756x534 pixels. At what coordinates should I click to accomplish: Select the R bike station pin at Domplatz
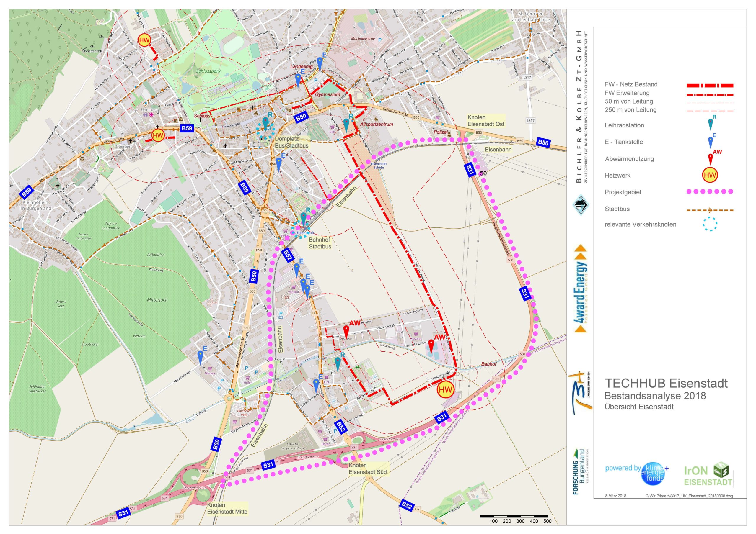tap(265, 122)
